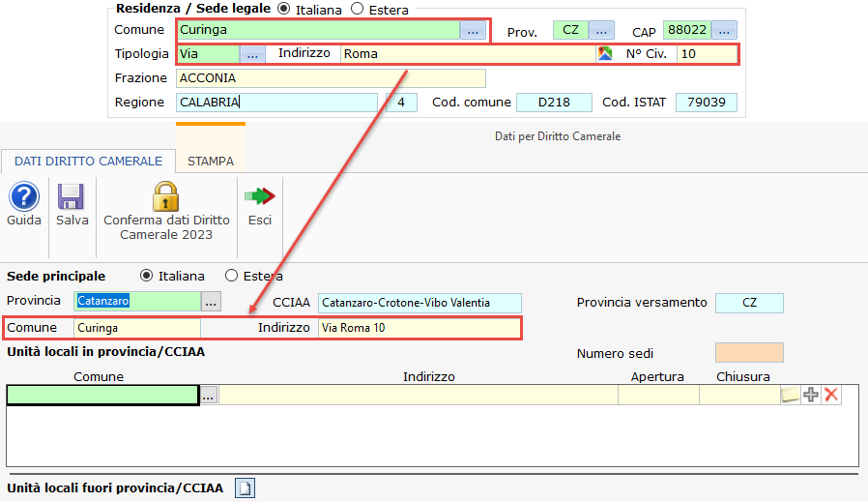The image size is (868, 502).
Task: Switch to the STAMPA tab
Action: click(x=210, y=162)
